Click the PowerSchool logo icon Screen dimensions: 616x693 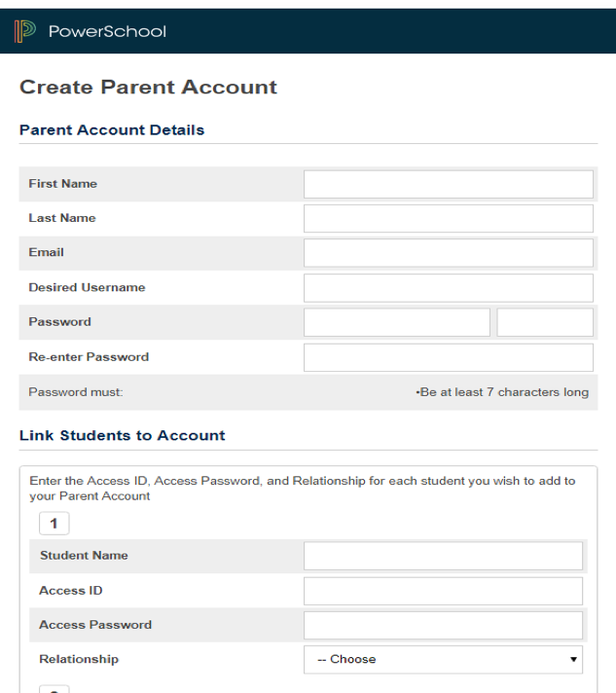point(24,31)
